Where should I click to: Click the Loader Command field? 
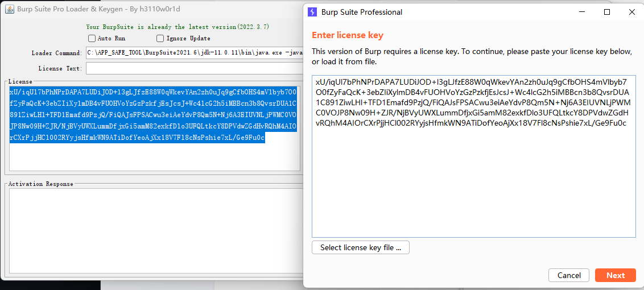[x=195, y=53]
